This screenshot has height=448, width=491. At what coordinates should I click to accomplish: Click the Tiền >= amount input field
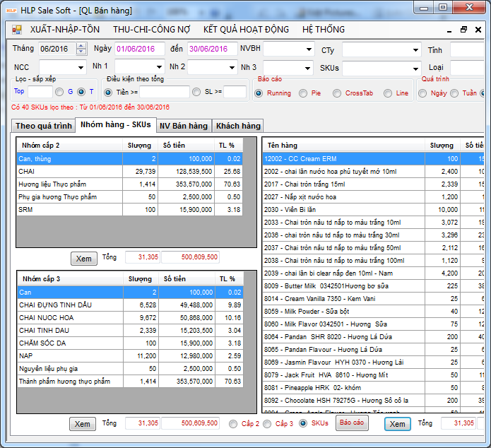coord(165,92)
